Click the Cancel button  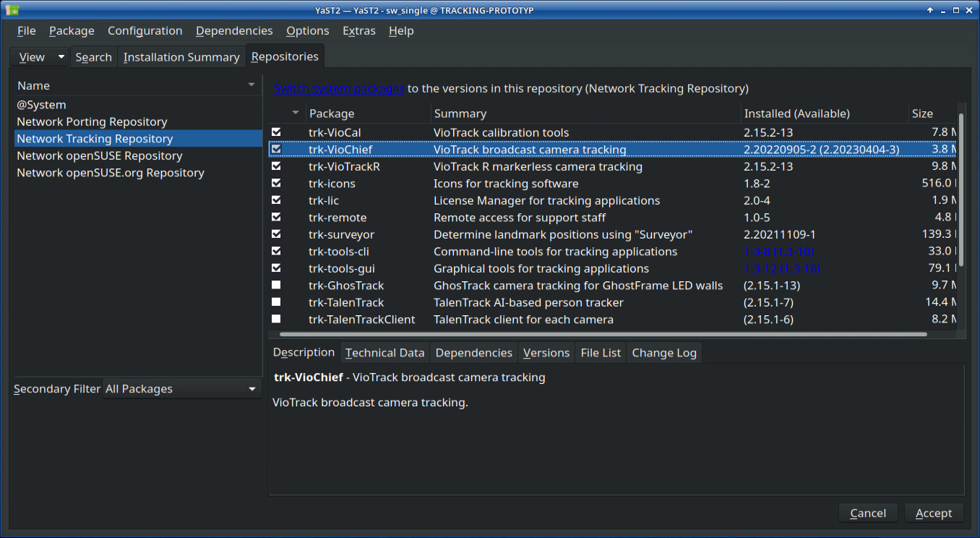868,513
